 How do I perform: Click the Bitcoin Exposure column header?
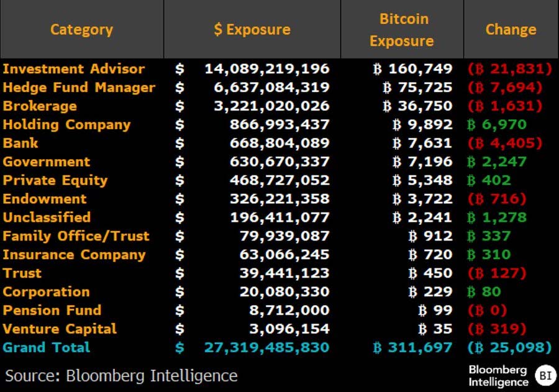[402, 29]
